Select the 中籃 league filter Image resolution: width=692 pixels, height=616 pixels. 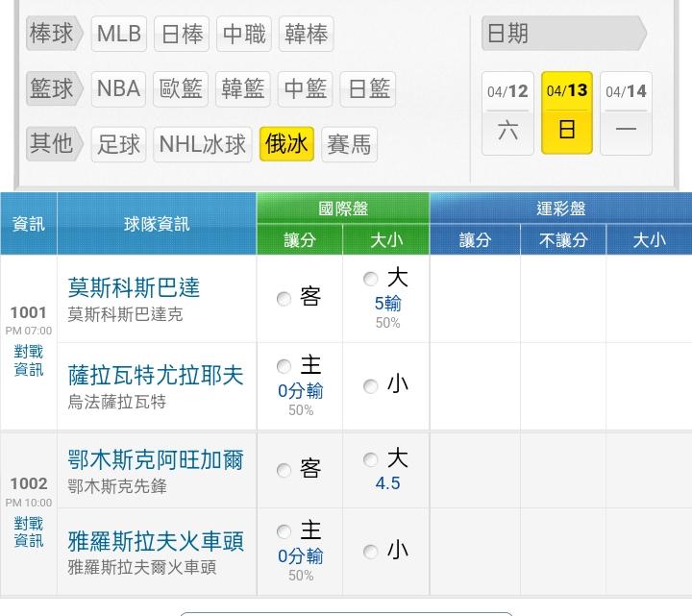coord(306,89)
